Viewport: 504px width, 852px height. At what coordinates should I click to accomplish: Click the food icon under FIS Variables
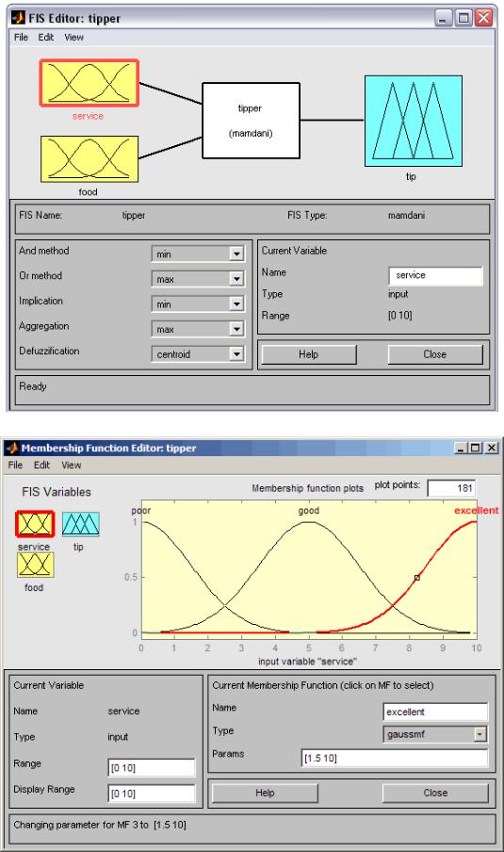point(35,565)
